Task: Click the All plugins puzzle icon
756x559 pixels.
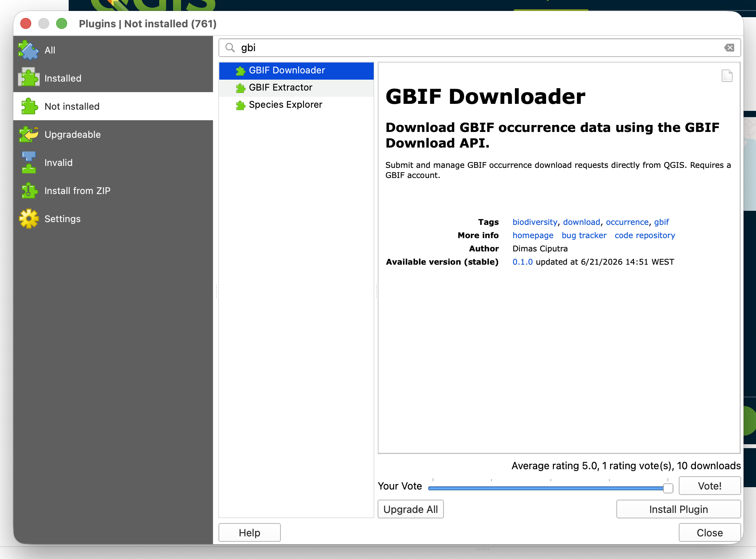Action: [x=28, y=50]
